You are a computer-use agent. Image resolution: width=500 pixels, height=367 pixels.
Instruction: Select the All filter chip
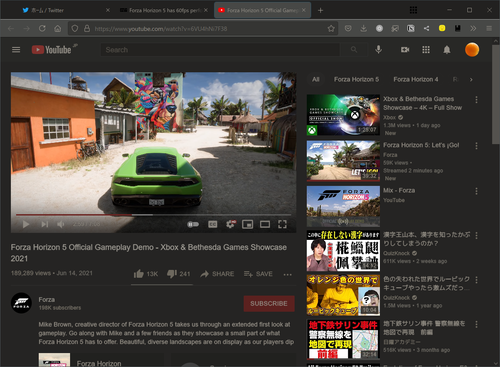click(x=316, y=79)
